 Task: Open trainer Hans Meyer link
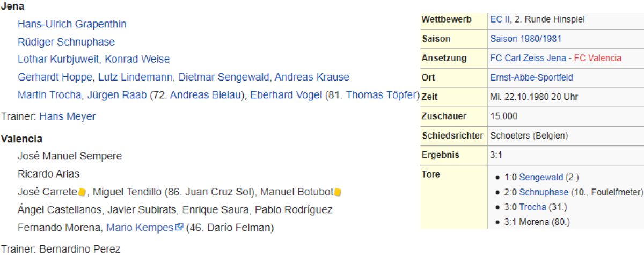pos(67,116)
